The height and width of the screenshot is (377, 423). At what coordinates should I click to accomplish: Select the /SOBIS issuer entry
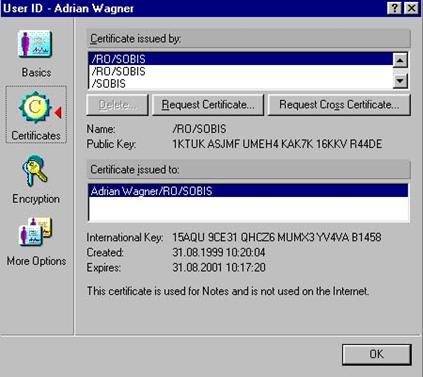[240, 83]
